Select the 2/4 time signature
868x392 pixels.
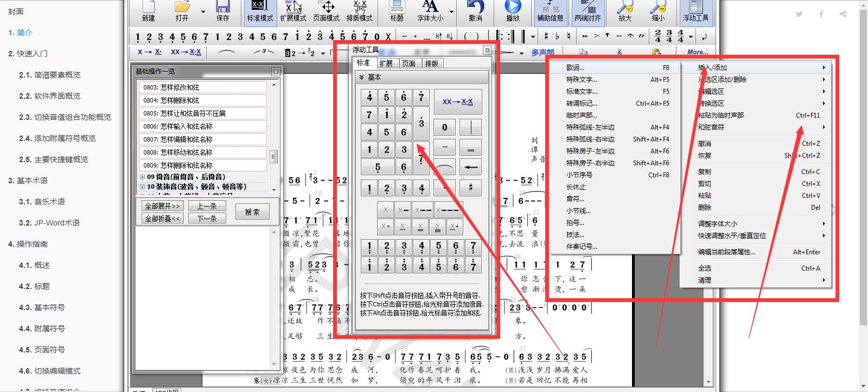click(x=658, y=36)
